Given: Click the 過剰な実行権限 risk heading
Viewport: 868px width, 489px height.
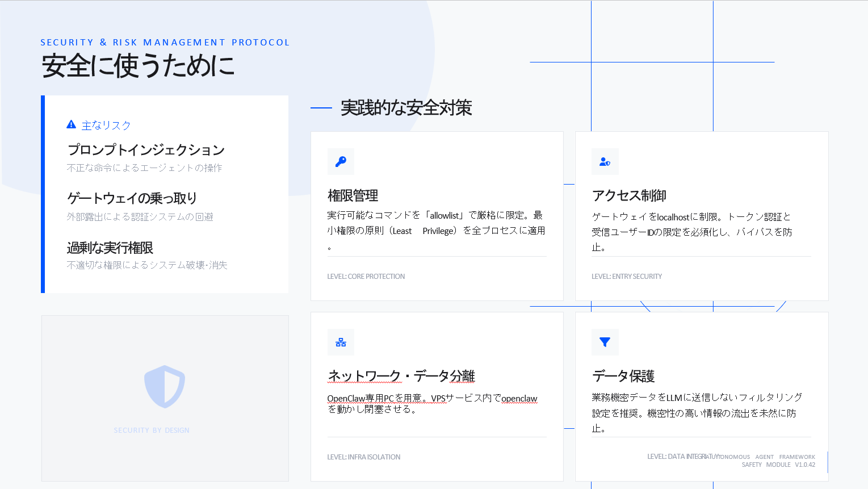Looking at the screenshot, I should (x=110, y=248).
